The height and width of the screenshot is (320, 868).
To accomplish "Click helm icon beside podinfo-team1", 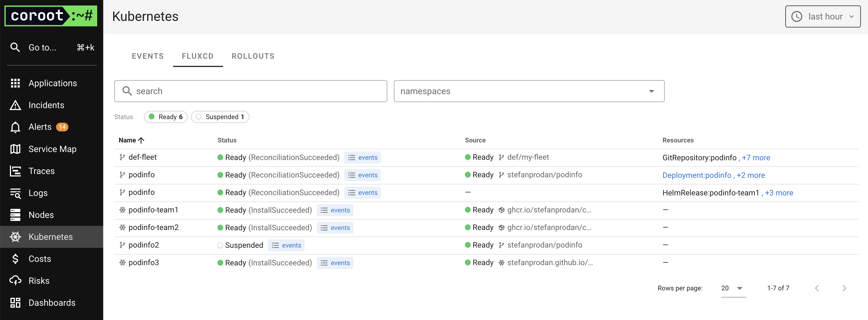I will pyautogui.click(x=122, y=210).
